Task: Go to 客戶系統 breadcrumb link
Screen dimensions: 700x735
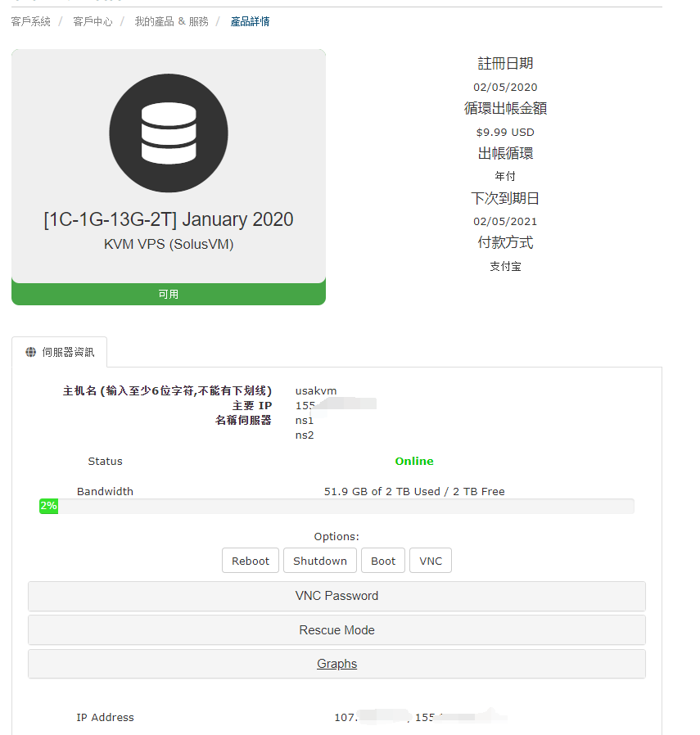Action: [x=30, y=21]
